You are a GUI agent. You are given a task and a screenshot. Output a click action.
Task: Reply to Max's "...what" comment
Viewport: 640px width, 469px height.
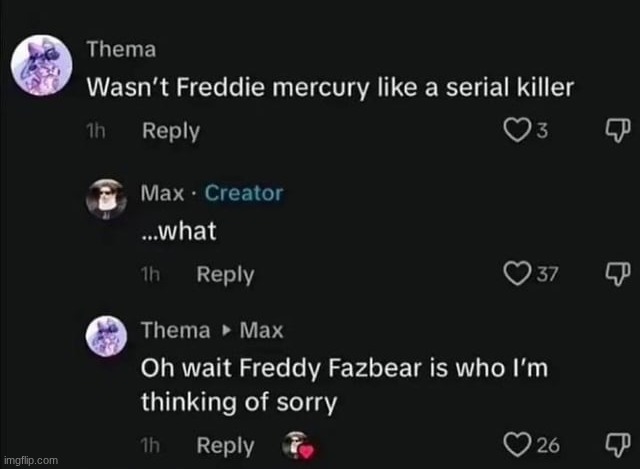pyautogui.click(x=225, y=275)
